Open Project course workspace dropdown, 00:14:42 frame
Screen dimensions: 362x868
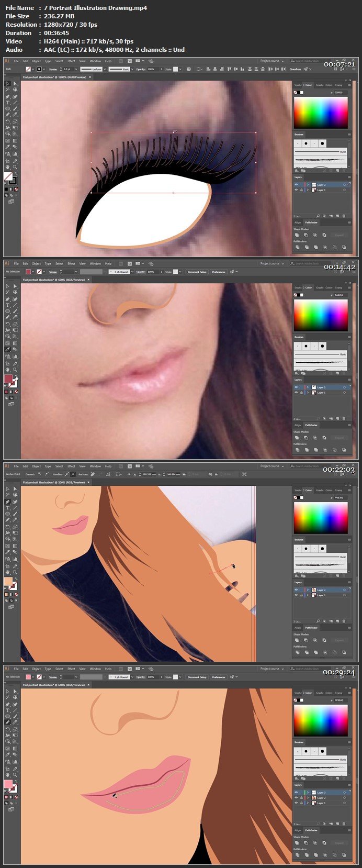pos(272,263)
